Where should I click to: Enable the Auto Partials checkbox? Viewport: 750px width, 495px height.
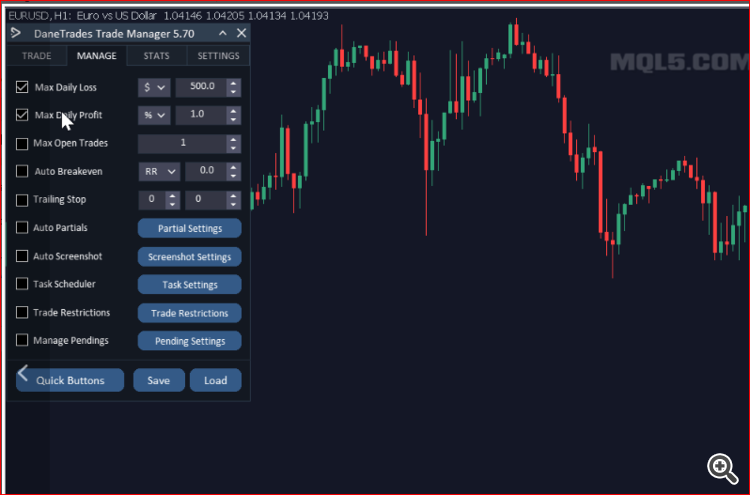coord(22,228)
